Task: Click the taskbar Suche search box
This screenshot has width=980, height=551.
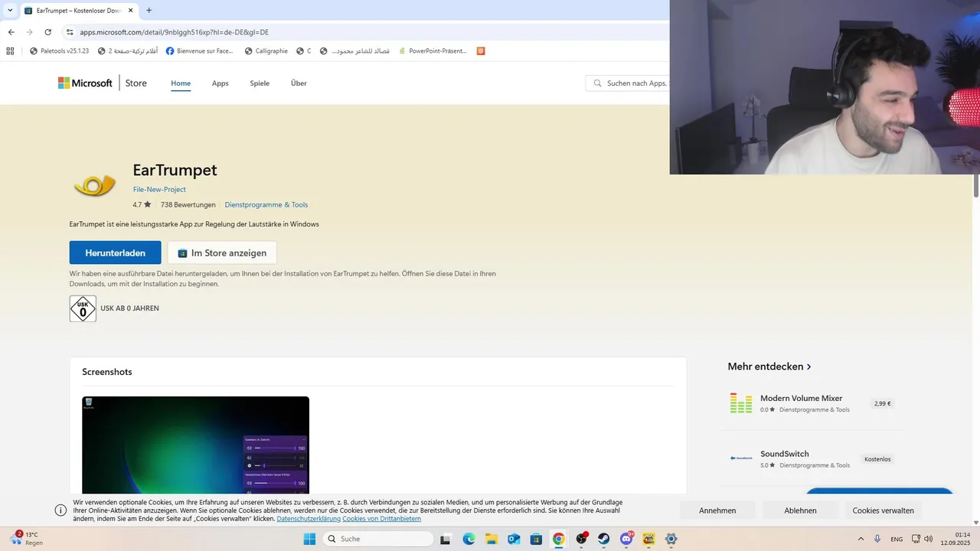Action: 377,539
